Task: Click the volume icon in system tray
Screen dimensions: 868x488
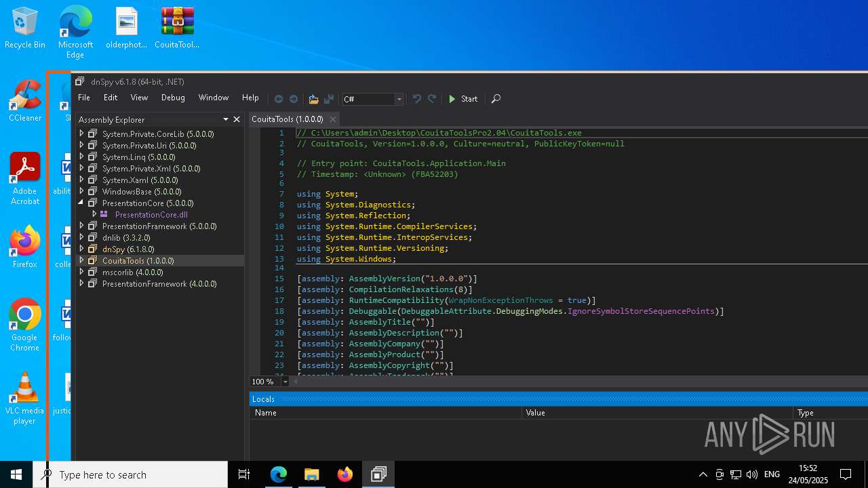Action: (751, 474)
